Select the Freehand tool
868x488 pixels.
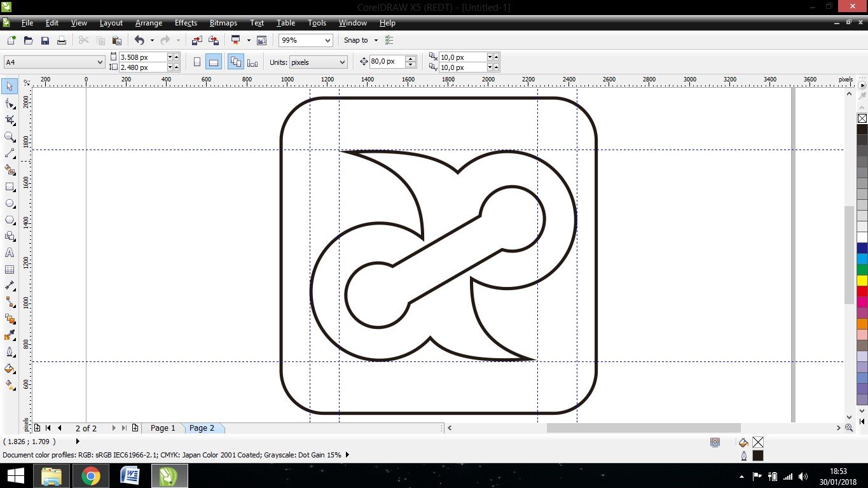[10, 153]
